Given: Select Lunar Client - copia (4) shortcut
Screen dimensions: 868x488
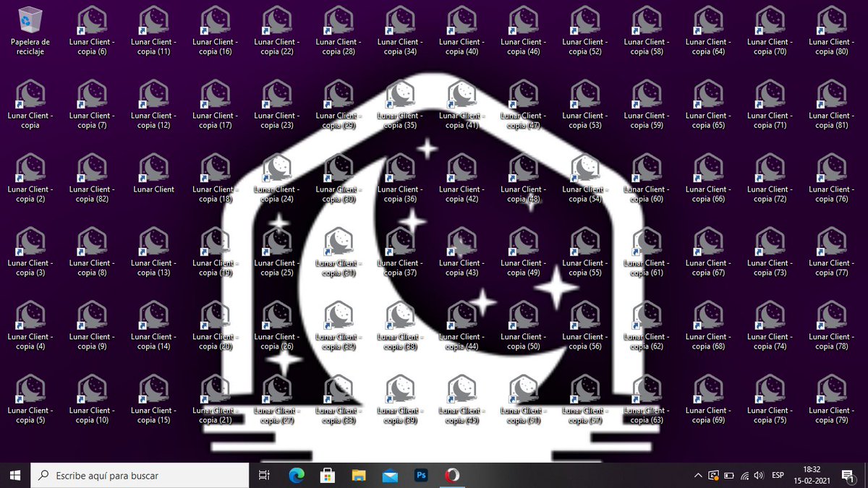Looking at the screenshot, I should pyautogui.click(x=30, y=327).
